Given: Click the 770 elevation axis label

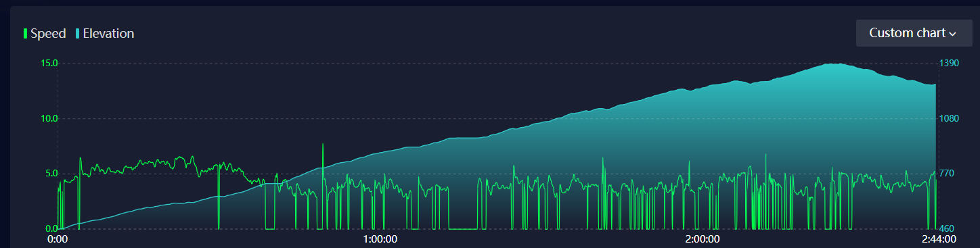Looking at the screenshot, I should (x=946, y=173).
